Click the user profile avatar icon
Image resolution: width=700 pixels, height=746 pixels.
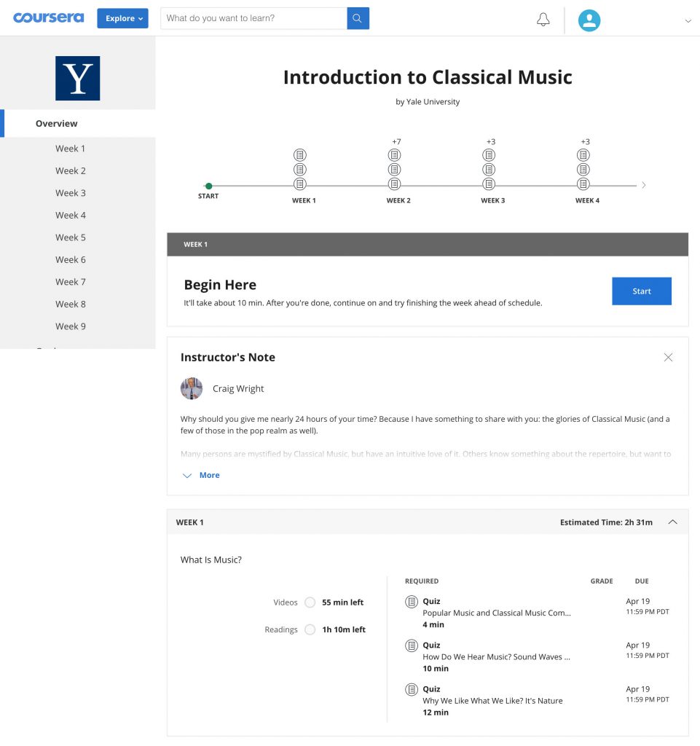tap(589, 20)
